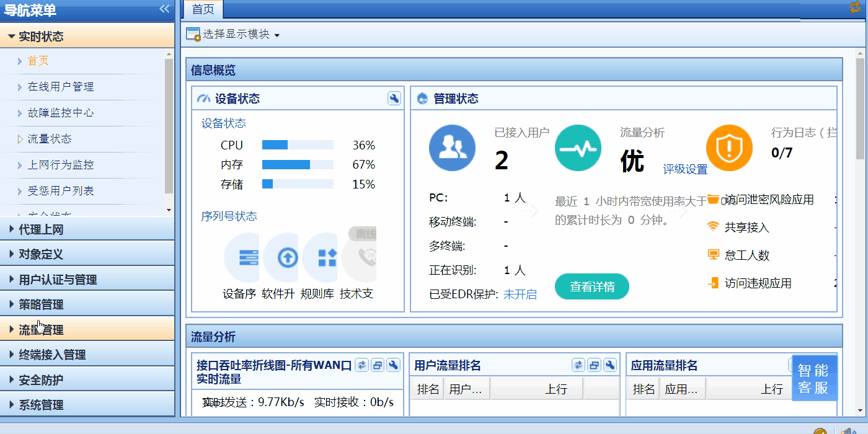Click the 已接入用户 users icon
The height and width of the screenshot is (434, 868).
(453, 148)
